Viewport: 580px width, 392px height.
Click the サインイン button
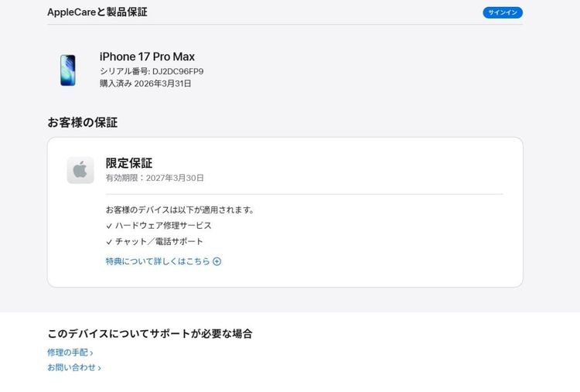click(503, 12)
